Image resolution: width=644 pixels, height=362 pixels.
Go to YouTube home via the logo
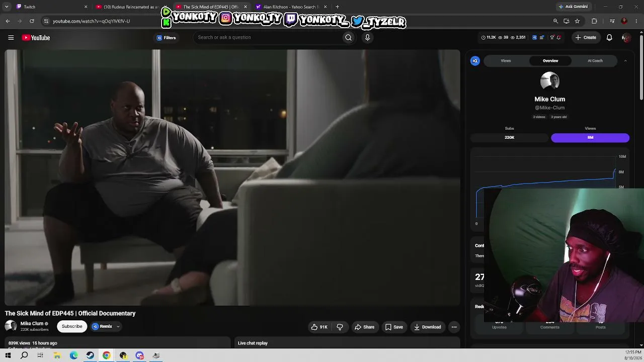click(x=36, y=38)
